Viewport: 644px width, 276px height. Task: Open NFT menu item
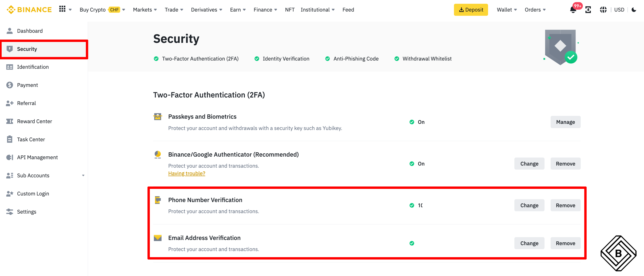(x=290, y=10)
